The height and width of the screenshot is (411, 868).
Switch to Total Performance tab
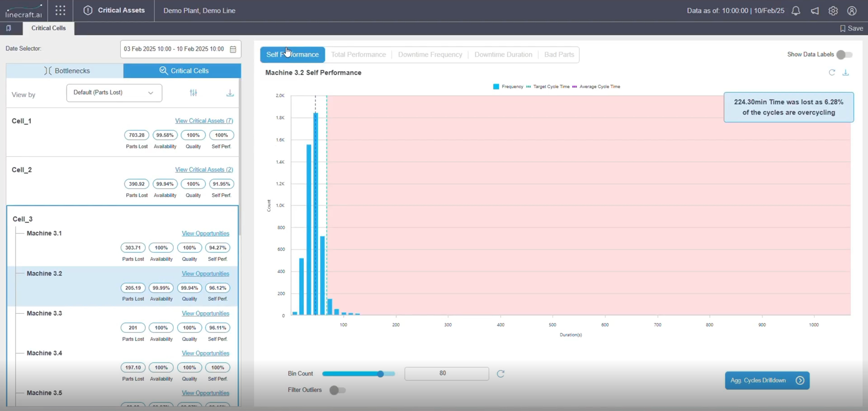point(358,54)
